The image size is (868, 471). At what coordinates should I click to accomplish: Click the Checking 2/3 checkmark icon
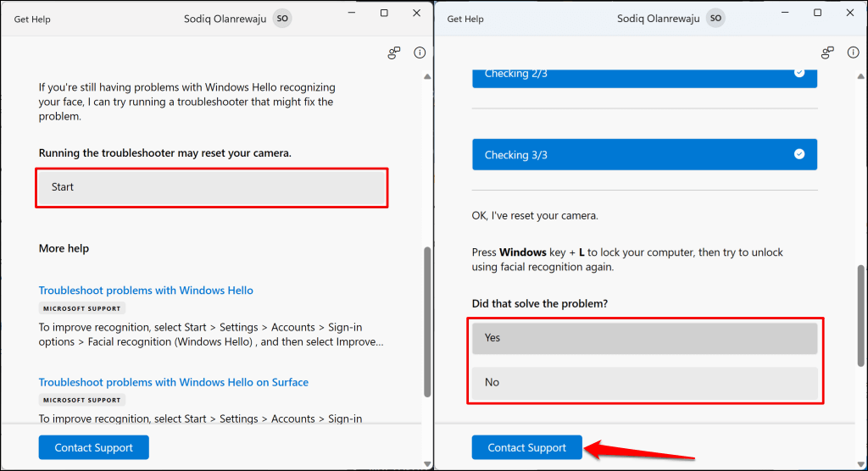(x=798, y=75)
